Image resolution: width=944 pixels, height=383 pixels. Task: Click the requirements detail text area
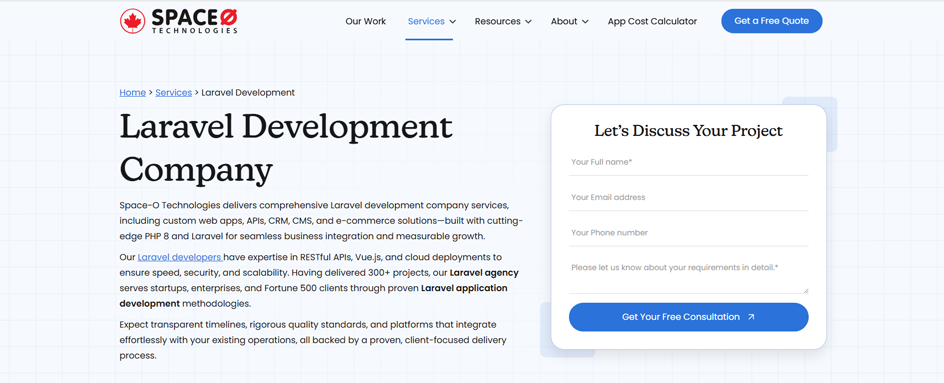point(689,275)
